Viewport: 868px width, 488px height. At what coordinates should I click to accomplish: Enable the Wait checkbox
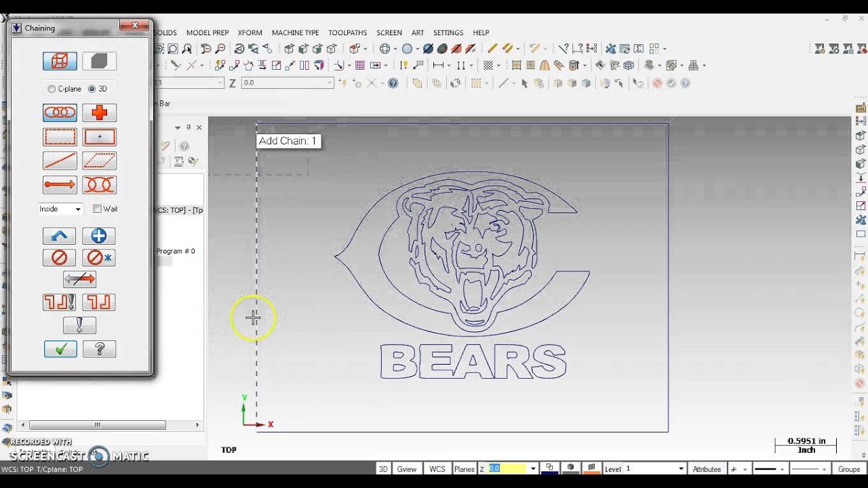pyautogui.click(x=97, y=209)
